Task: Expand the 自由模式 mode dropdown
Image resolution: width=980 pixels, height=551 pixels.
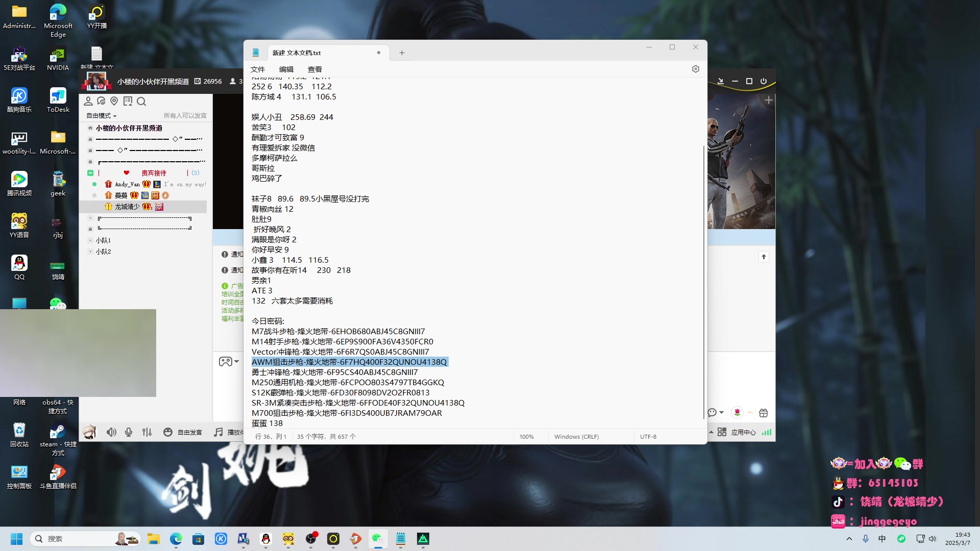Action: (x=102, y=116)
